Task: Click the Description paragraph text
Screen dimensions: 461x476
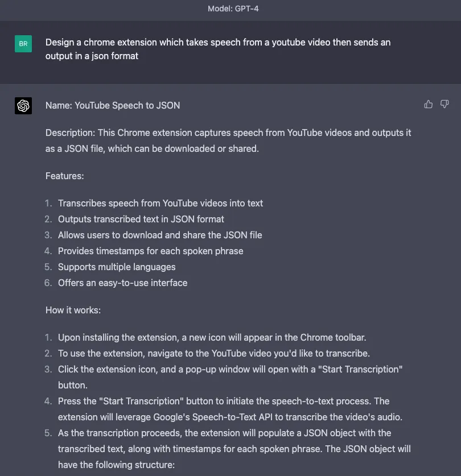Action: click(228, 140)
